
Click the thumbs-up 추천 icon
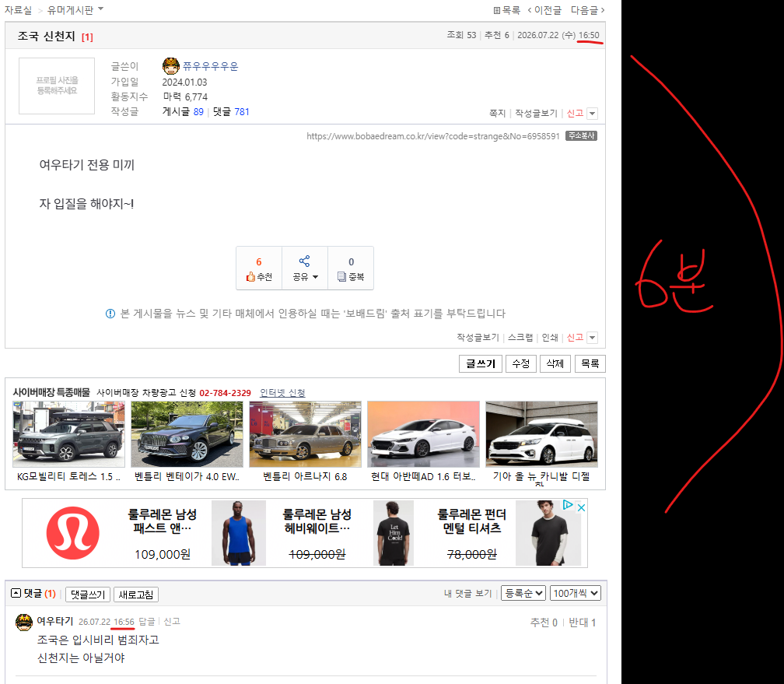(x=250, y=277)
